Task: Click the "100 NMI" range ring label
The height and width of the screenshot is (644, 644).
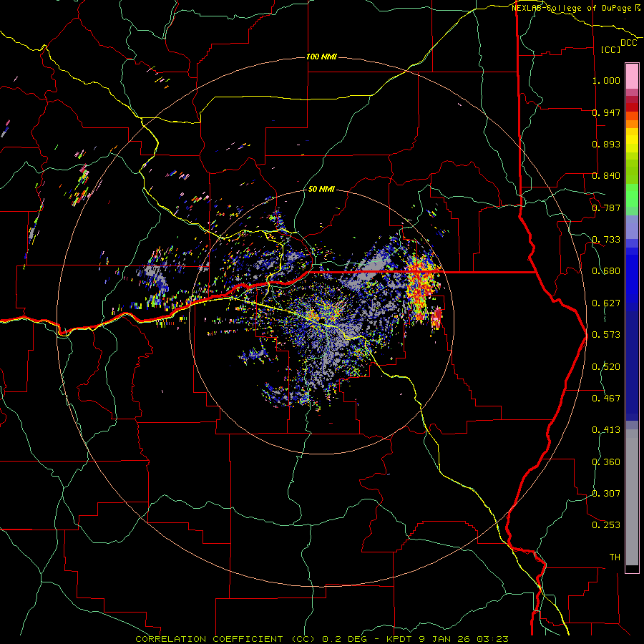Action: click(321, 57)
